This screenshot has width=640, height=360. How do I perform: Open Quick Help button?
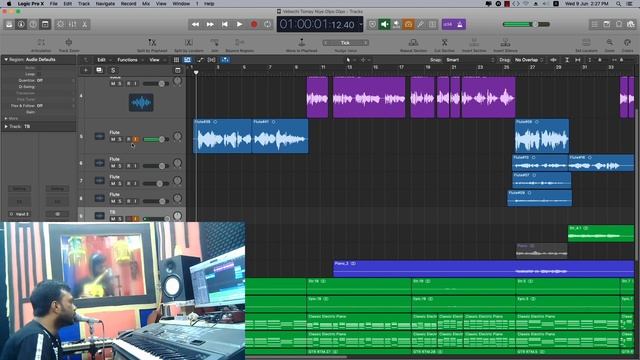pyautogui.click(x=33, y=24)
